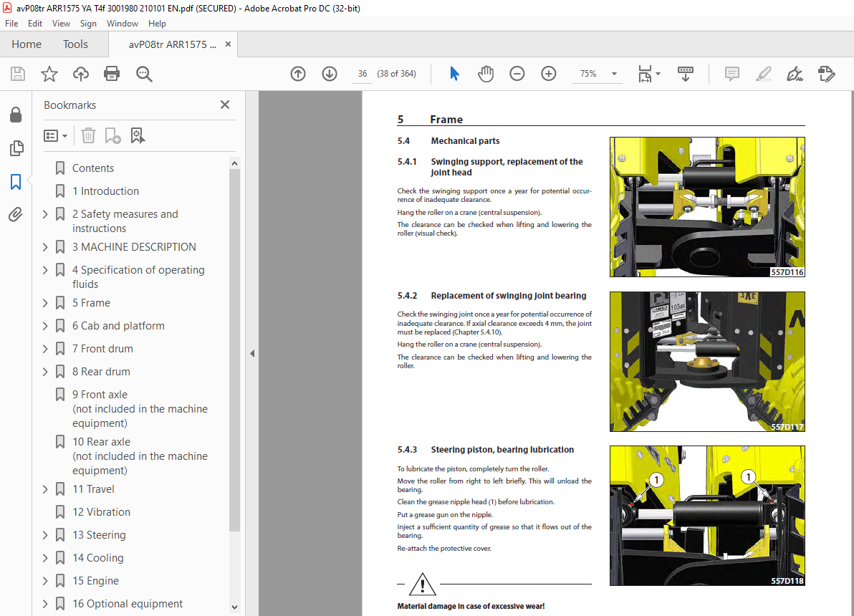The height and width of the screenshot is (616, 854).
Task: Click the Save file icon
Action: (18, 74)
